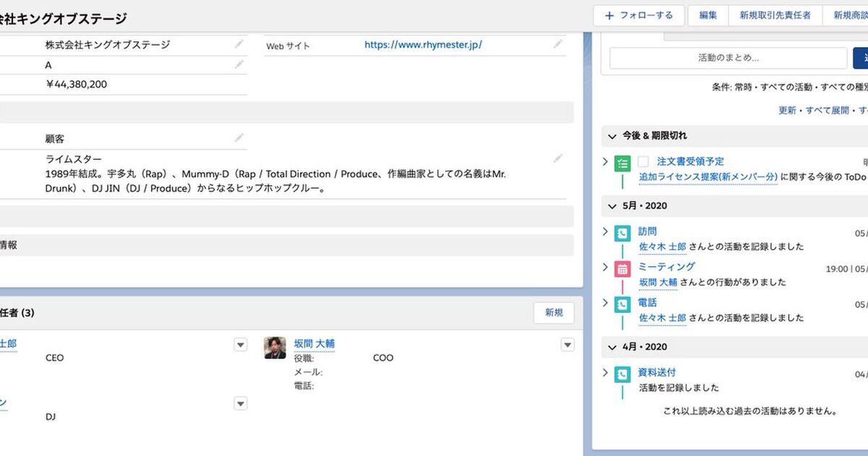
Task: Expand the 電話 activity row
Action: (605, 303)
